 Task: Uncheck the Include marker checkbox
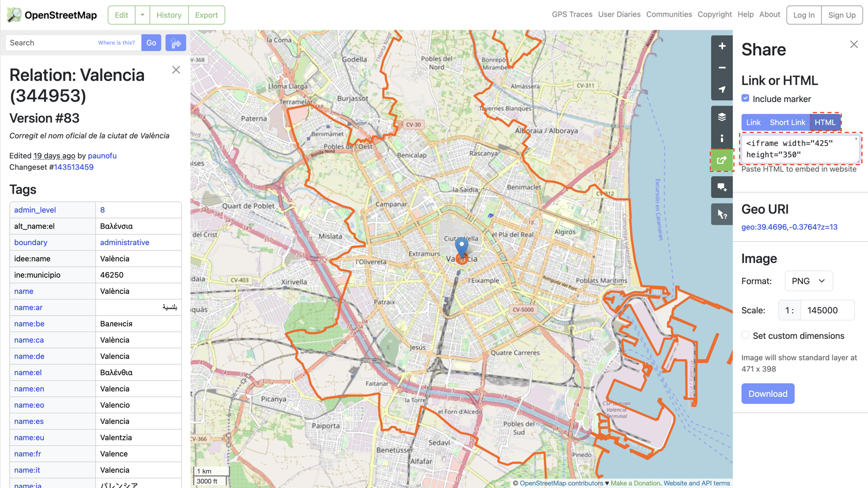(745, 98)
